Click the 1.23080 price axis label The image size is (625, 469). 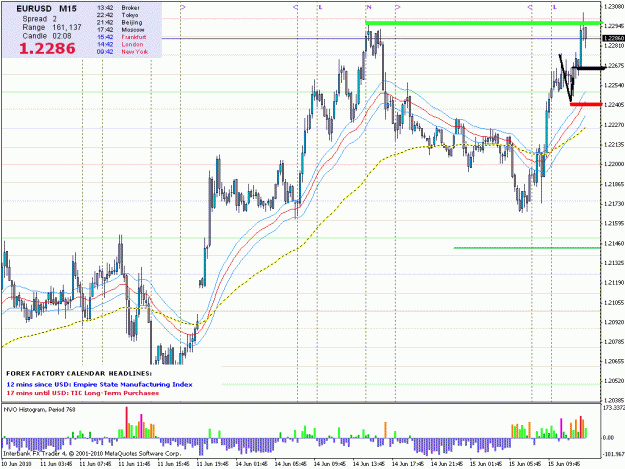click(x=614, y=6)
